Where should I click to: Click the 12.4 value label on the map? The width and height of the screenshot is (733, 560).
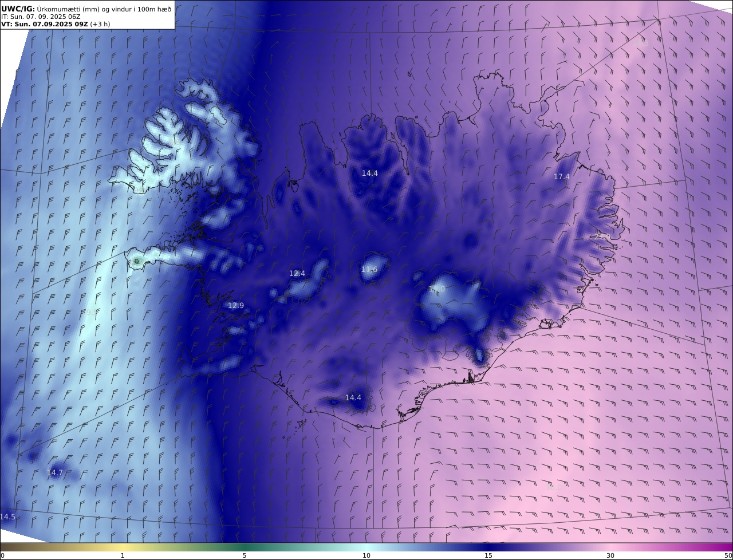coord(297,274)
